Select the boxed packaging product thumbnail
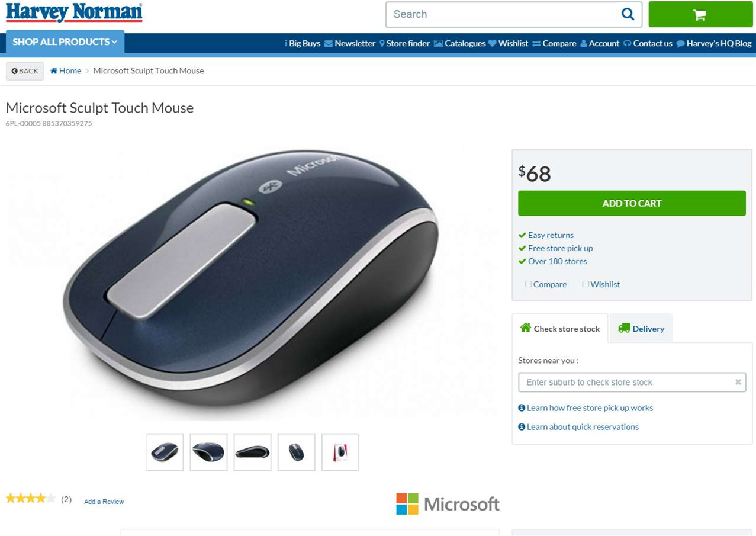This screenshot has height=536, width=756. (340, 452)
